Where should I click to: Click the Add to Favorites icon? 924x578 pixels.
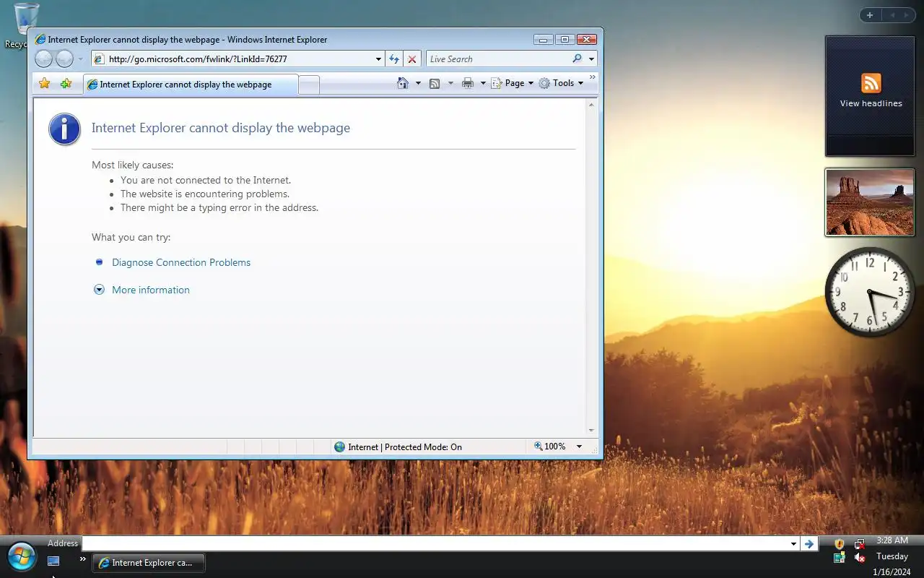66,84
